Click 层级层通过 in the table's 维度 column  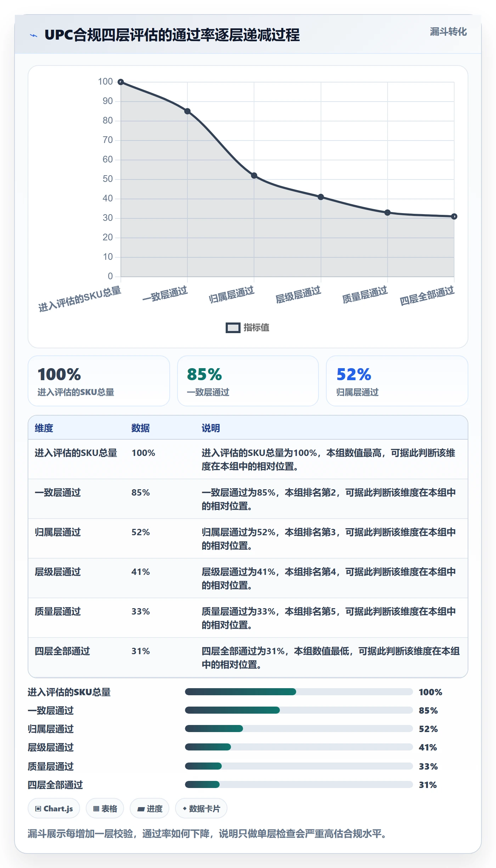click(x=58, y=572)
